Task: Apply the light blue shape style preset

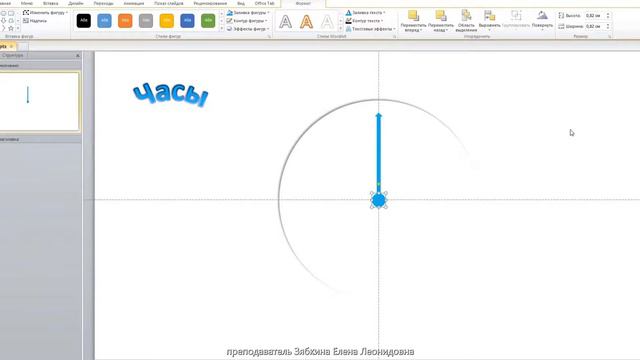Action: tap(104, 20)
